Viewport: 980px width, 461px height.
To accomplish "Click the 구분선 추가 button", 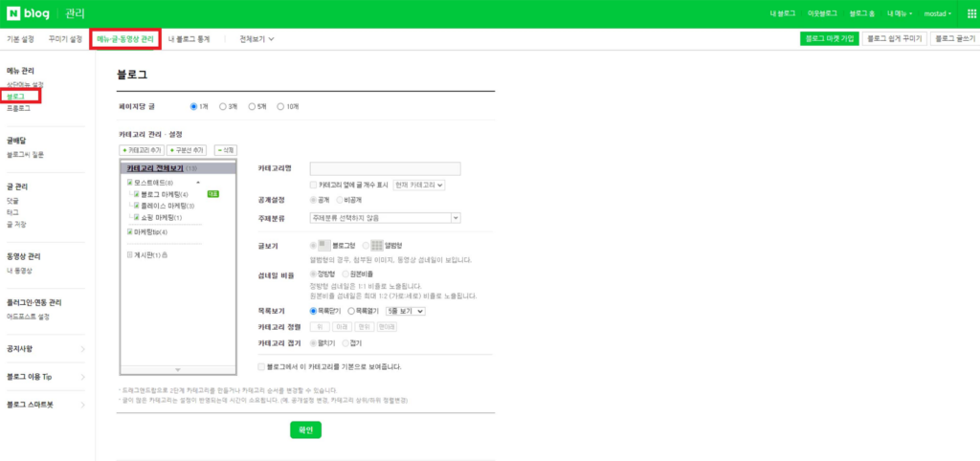I will coord(188,150).
